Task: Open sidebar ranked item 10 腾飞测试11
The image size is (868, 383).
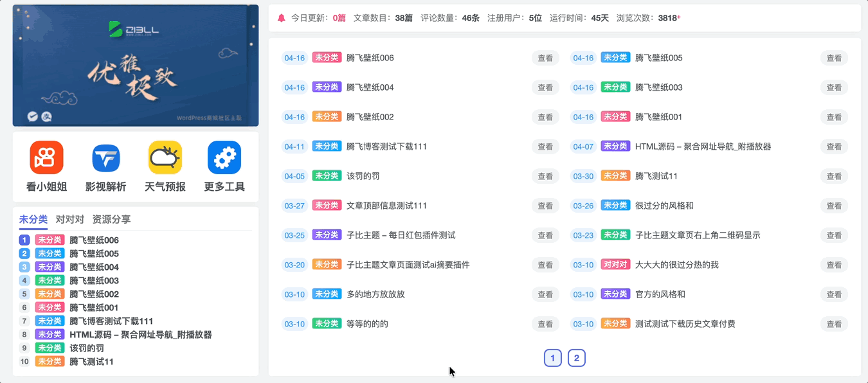Action: point(91,361)
